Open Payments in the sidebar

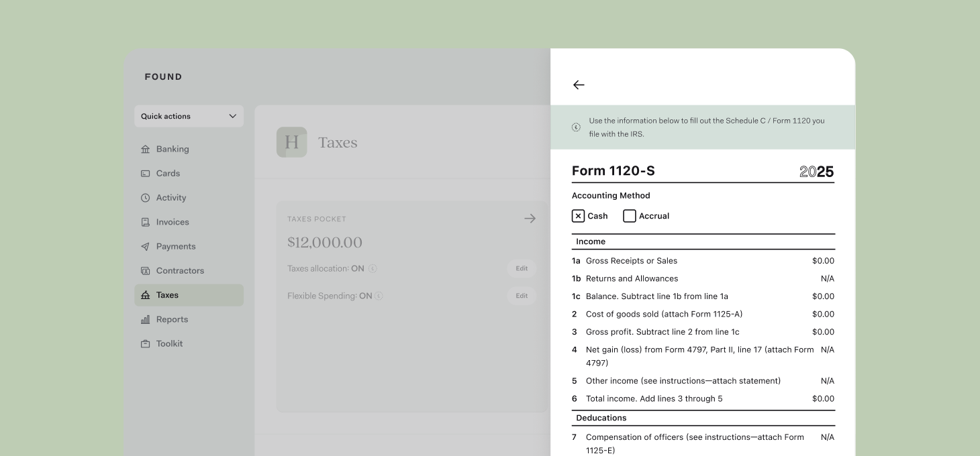pyautogui.click(x=189, y=246)
